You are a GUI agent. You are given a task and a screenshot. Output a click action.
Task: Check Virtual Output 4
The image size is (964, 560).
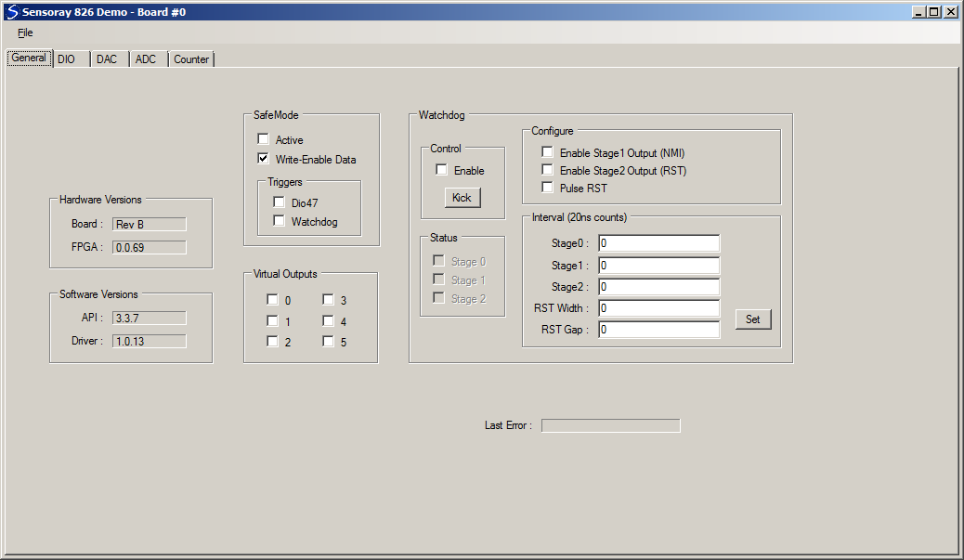[x=329, y=320]
